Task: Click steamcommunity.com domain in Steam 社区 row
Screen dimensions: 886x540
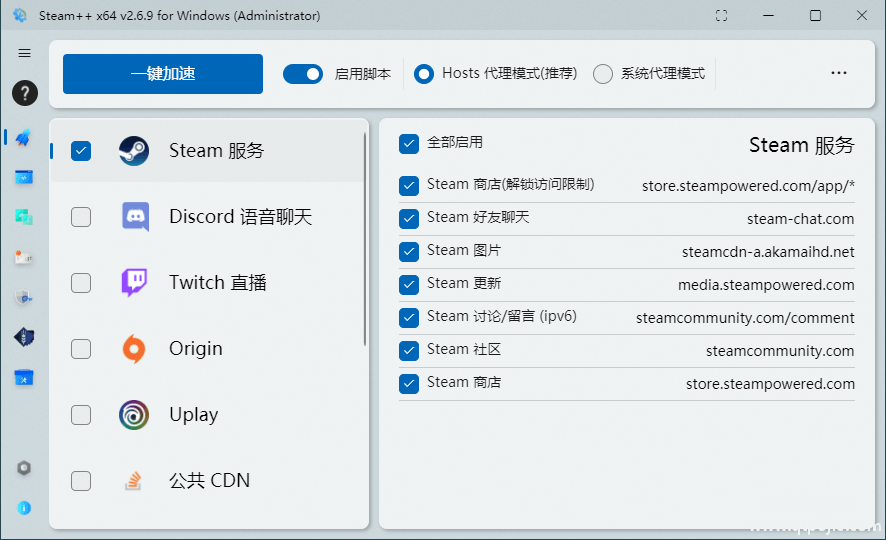Action: point(780,351)
